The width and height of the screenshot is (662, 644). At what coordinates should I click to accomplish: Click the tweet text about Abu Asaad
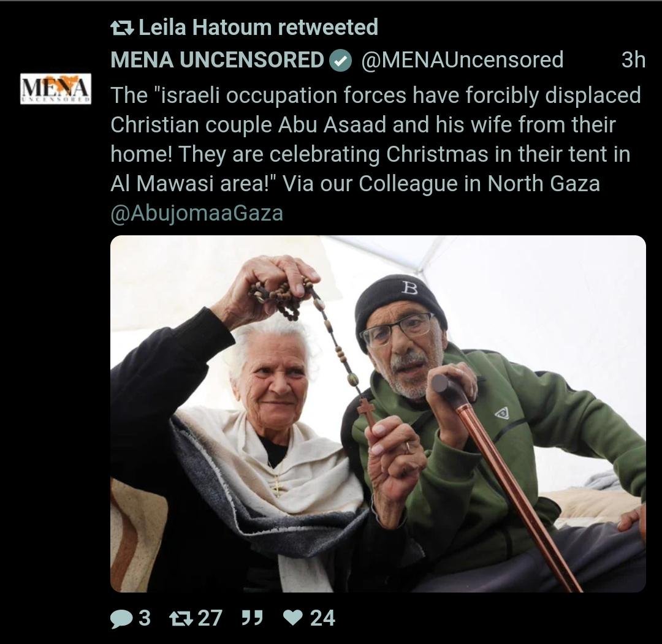point(376,139)
